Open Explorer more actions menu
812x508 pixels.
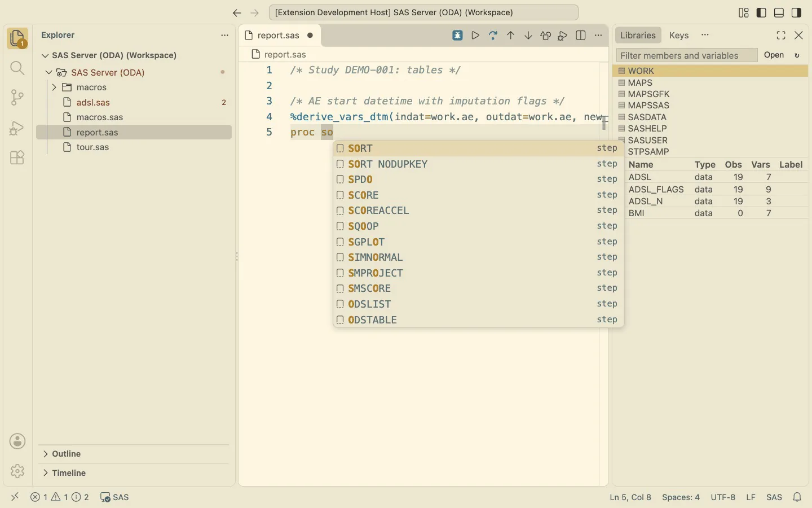[224, 35]
